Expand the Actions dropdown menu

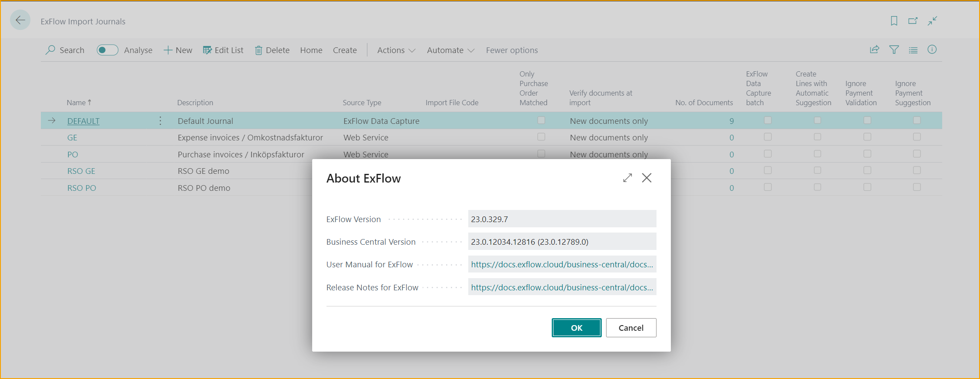[x=396, y=50]
